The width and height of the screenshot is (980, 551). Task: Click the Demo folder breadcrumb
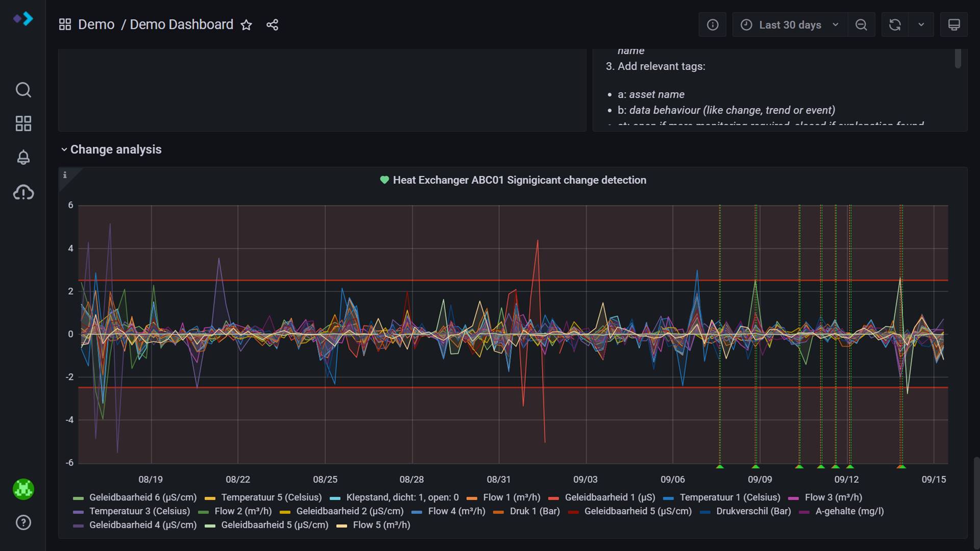pos(96,25)
